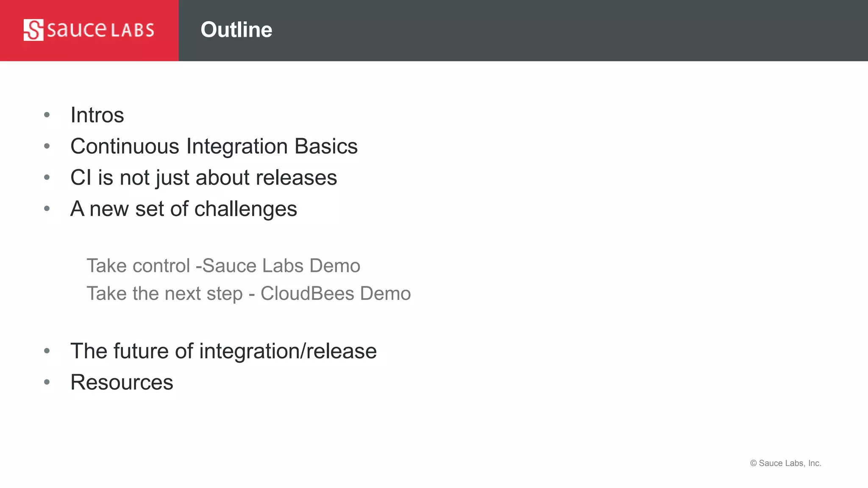Select A new set of challenges line
868x488 pixels.
(184, 209)
